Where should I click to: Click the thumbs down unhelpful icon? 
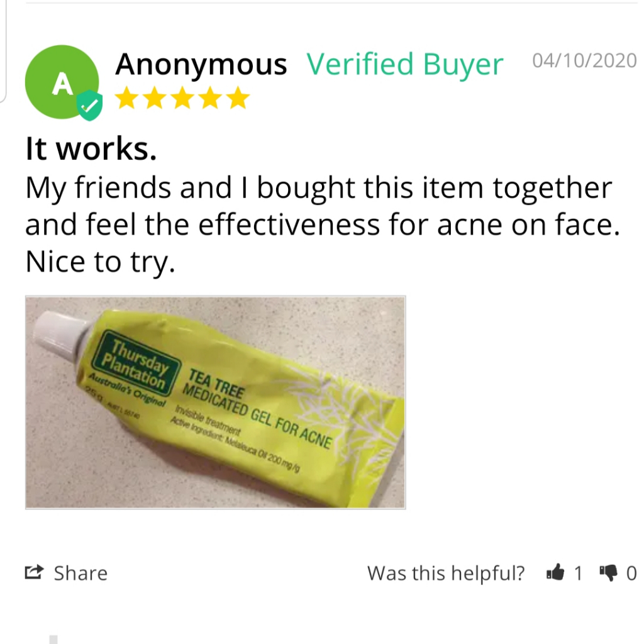tap(608, 573)
